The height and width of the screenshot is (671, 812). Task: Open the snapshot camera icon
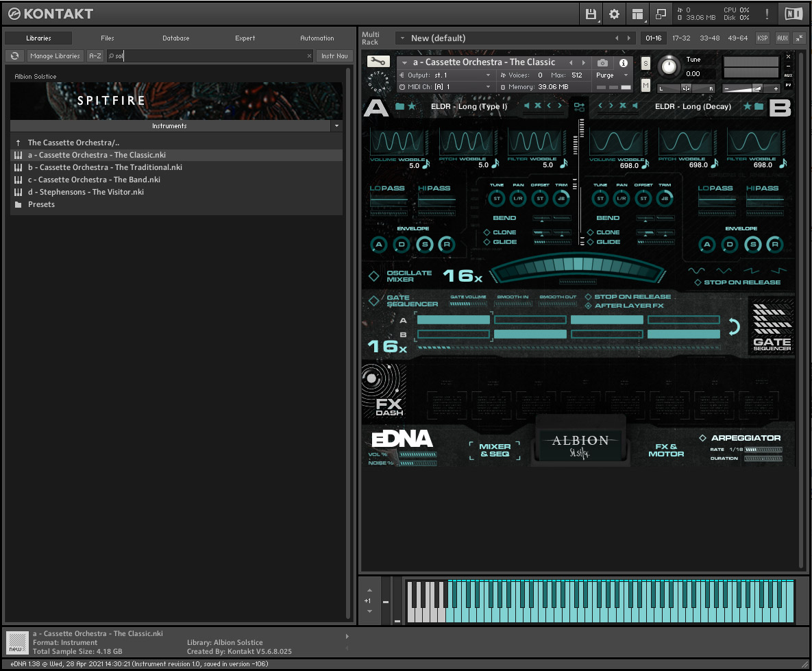(602, 62)
